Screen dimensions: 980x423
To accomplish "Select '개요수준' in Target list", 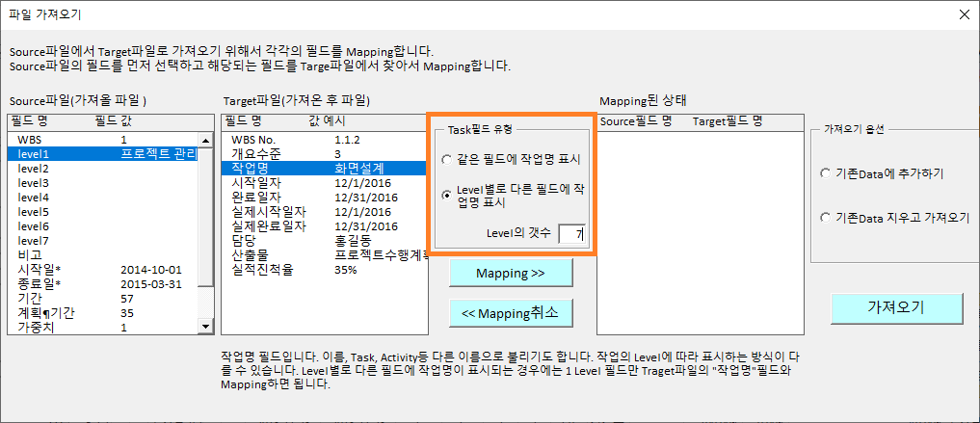I will pos(325,154).
